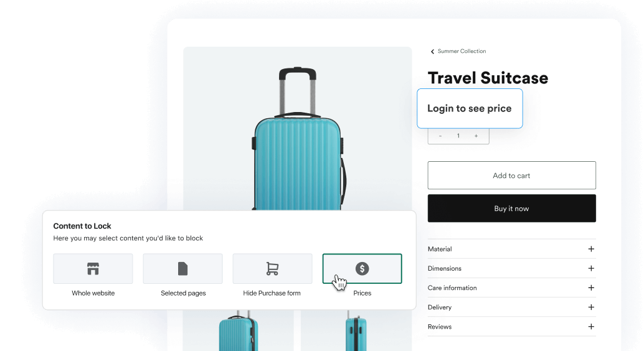The image size is (644, 351).
Task: Increase quantity with the plus button
Action: click(476, 136)
